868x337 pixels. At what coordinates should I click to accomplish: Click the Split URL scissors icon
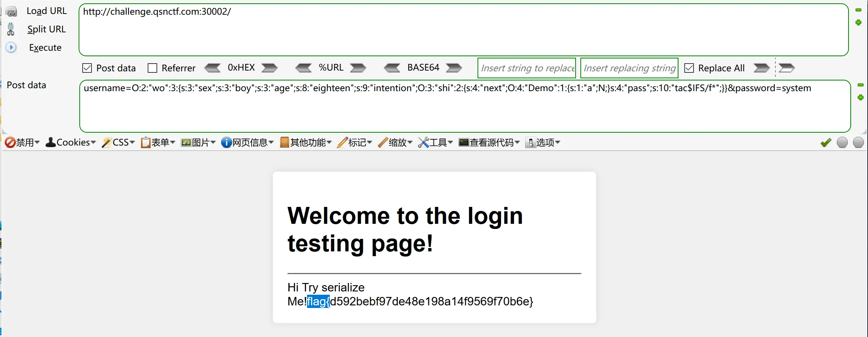11,29
